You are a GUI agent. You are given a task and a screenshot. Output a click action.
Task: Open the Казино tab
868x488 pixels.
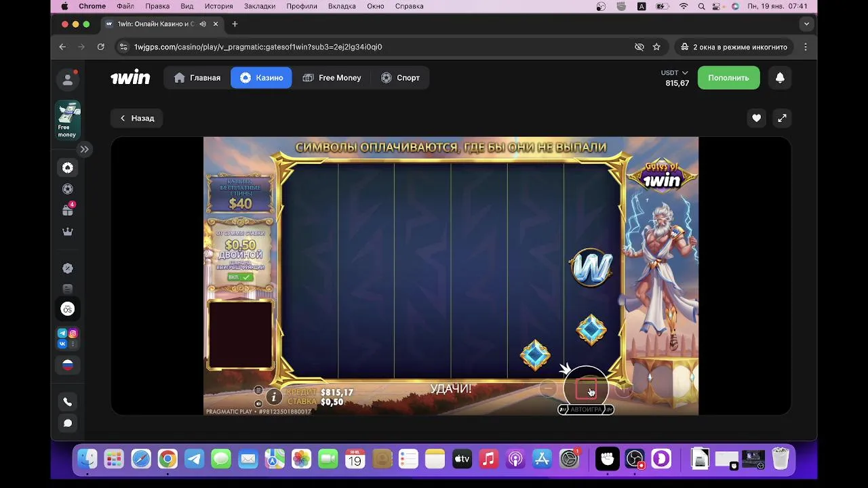tap(261, 78)
